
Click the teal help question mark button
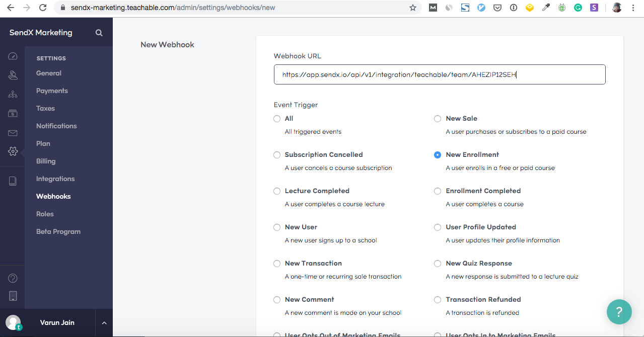point(619,312)
